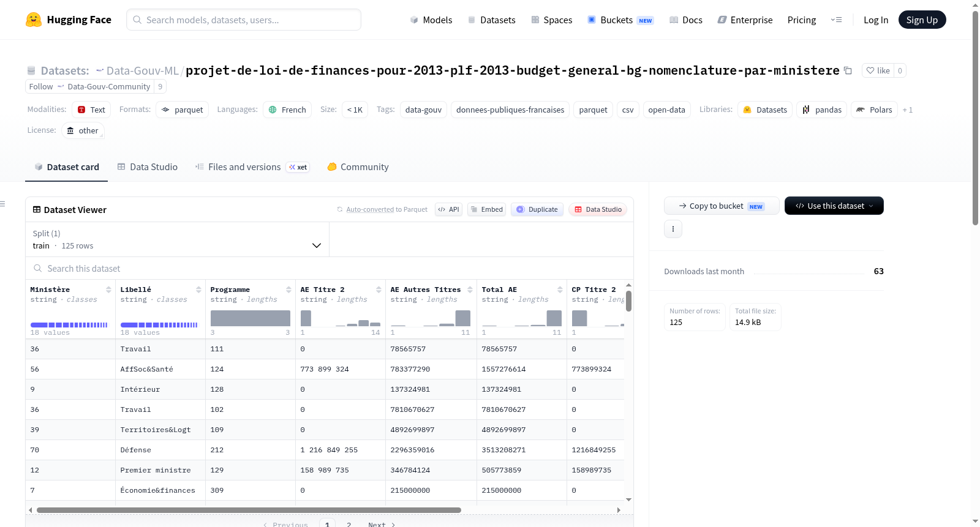Viewport: 980px width, 527px height.
Task: Focus the top search models field
Action: click(x=244, y=20)
